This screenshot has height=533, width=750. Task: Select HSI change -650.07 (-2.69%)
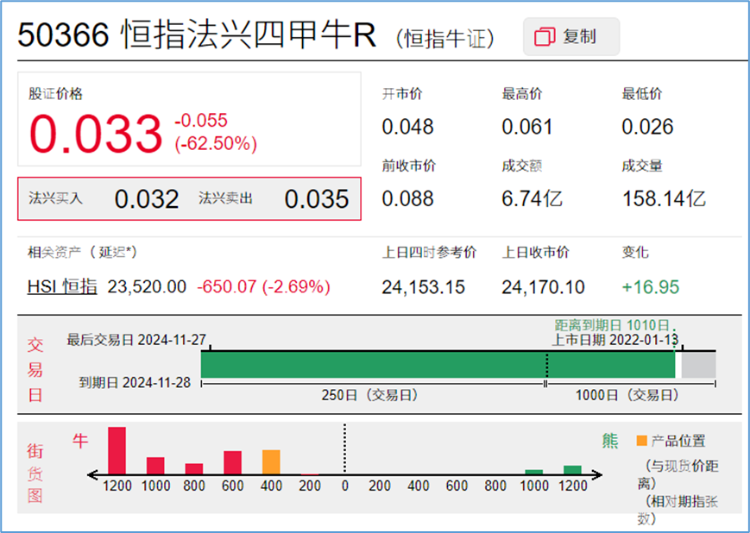264,287
